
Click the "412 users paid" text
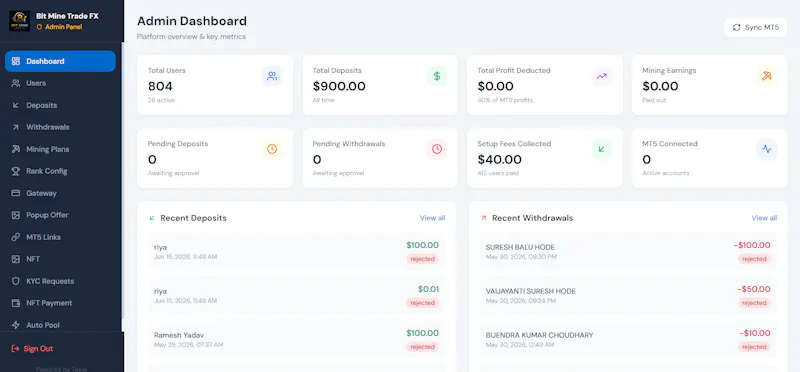[498, 173]
